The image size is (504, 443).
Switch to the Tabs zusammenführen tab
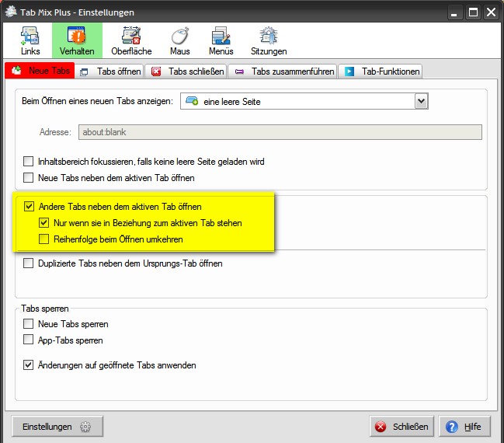click(284, 71)
